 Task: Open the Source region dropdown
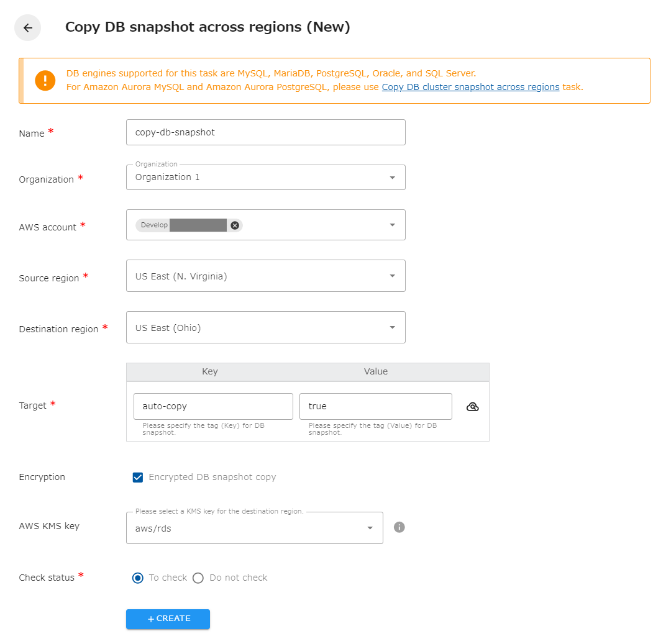(x=392, y=276)
